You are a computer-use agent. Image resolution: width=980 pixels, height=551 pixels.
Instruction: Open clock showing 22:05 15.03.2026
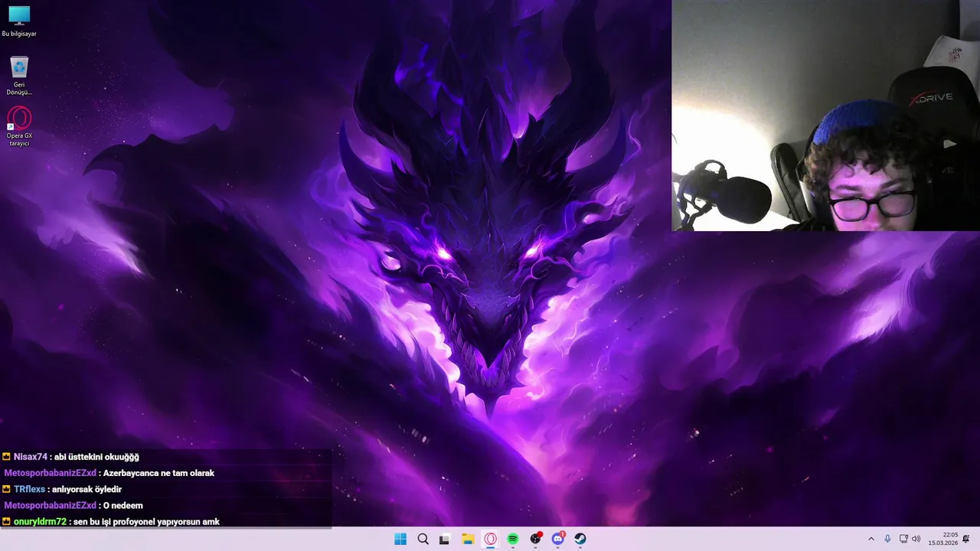tap(943, 539)
